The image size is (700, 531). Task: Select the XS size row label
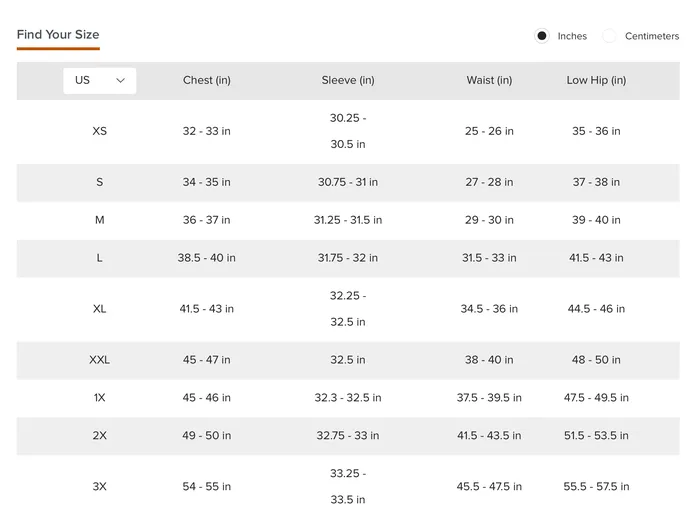(100, 131)
